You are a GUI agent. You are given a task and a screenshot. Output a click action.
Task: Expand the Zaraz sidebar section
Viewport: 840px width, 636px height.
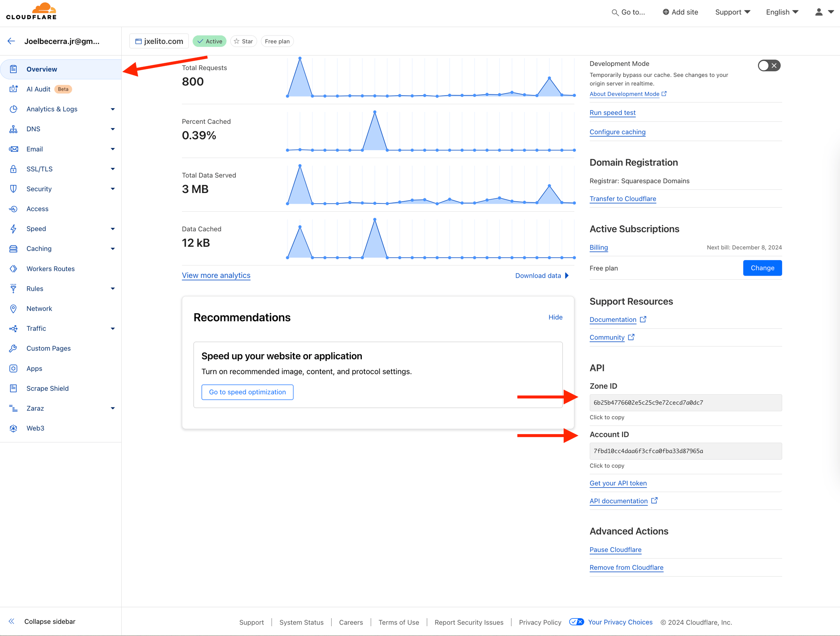[x=113, y=408]
